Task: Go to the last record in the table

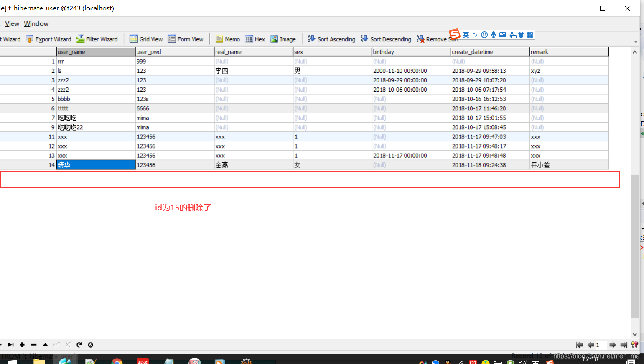Action: (11, 345)
